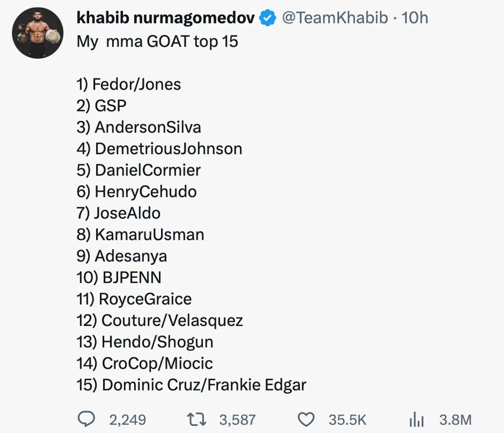
Task: Click the reply speech bubble icon
Action: point(86,419)
